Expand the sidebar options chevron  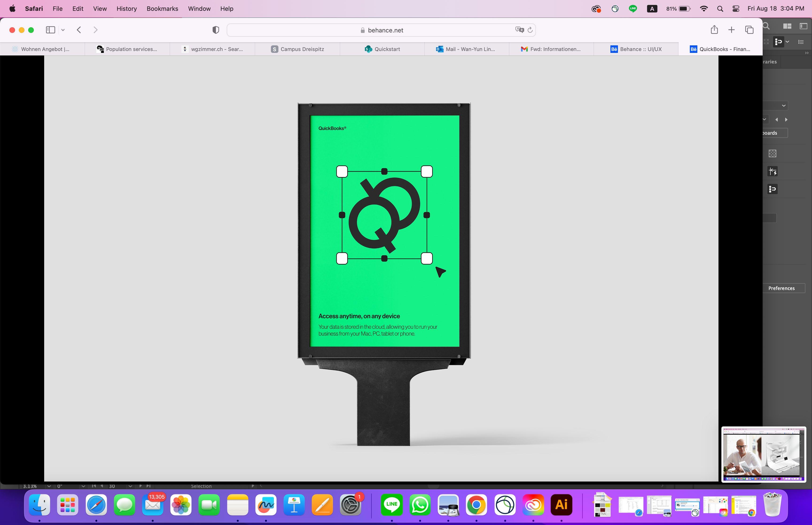pyautogui.click(x=63, y=30)
